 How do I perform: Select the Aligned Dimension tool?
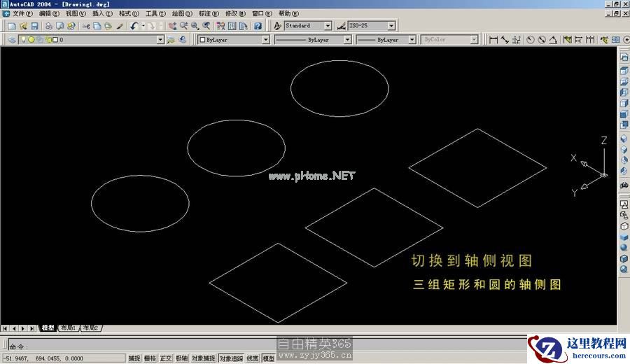(x=505, y=40)
